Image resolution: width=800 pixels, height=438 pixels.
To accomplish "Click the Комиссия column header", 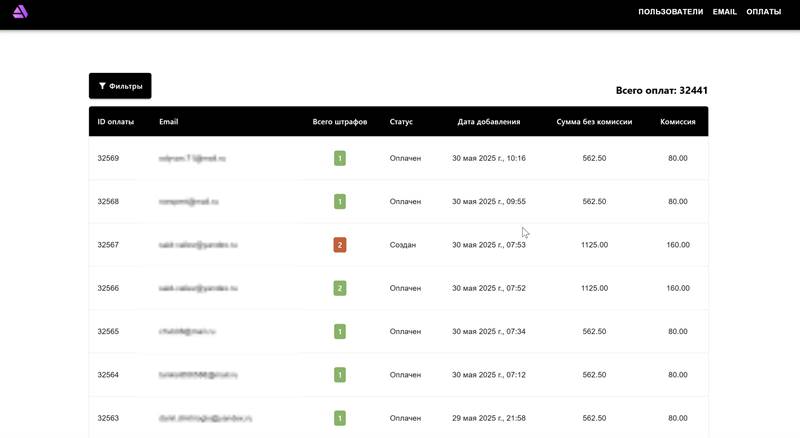I will (x=678, y=122).
